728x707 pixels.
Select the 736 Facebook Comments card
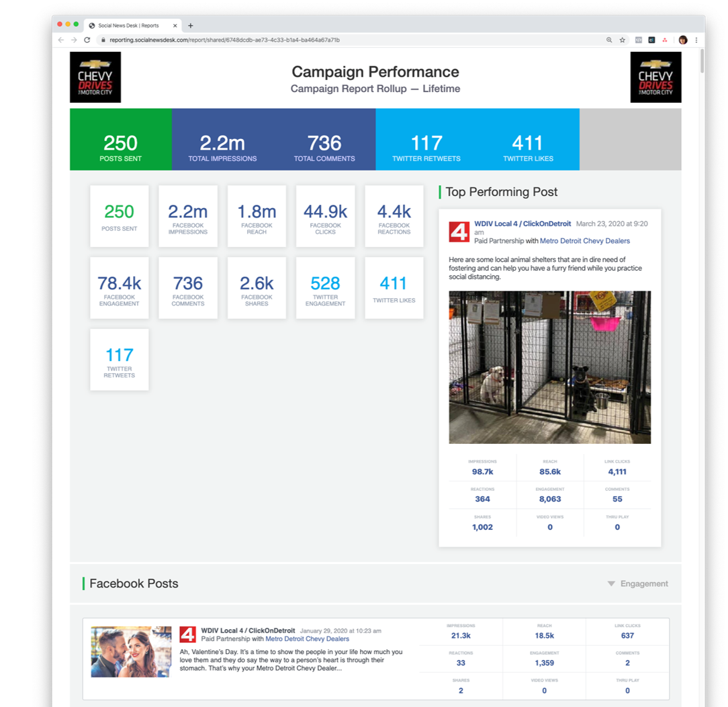(188, 288)
